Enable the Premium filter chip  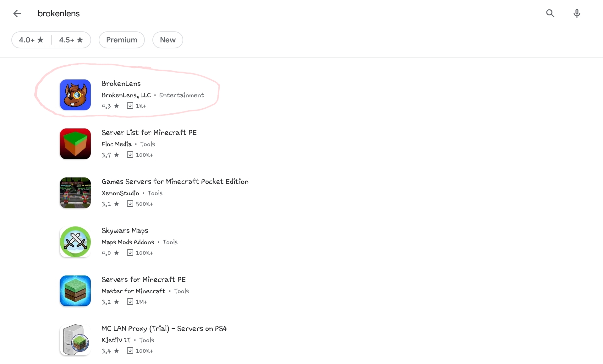[x=122, y=40]
